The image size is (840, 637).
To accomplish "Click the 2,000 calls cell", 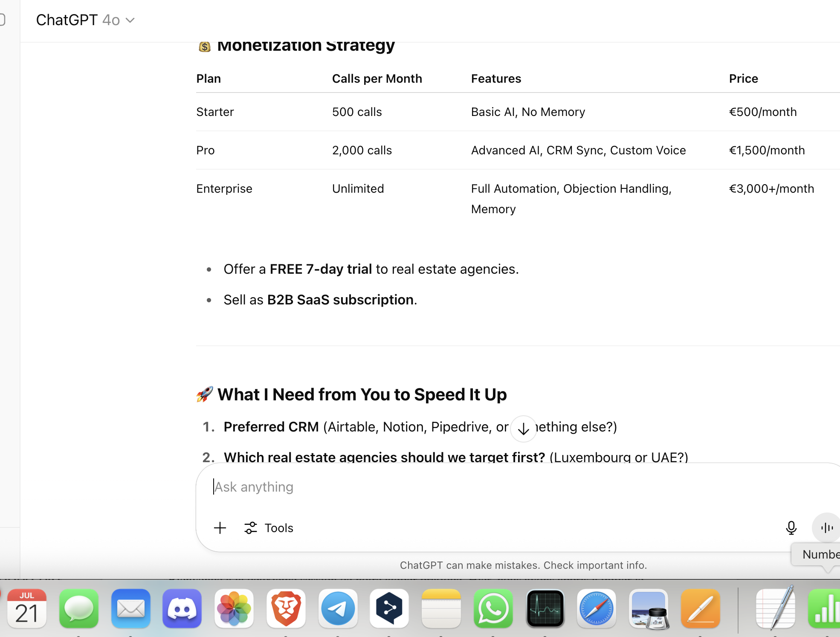I will tap(362, 150).
